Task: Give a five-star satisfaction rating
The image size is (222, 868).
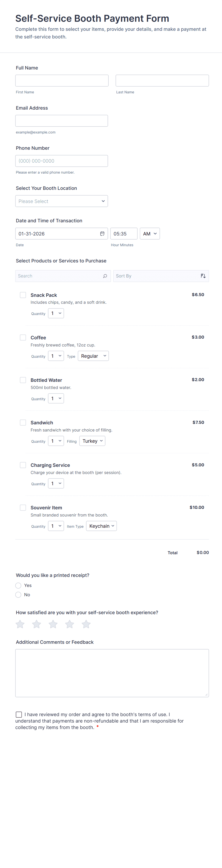Action: [86, 624]
